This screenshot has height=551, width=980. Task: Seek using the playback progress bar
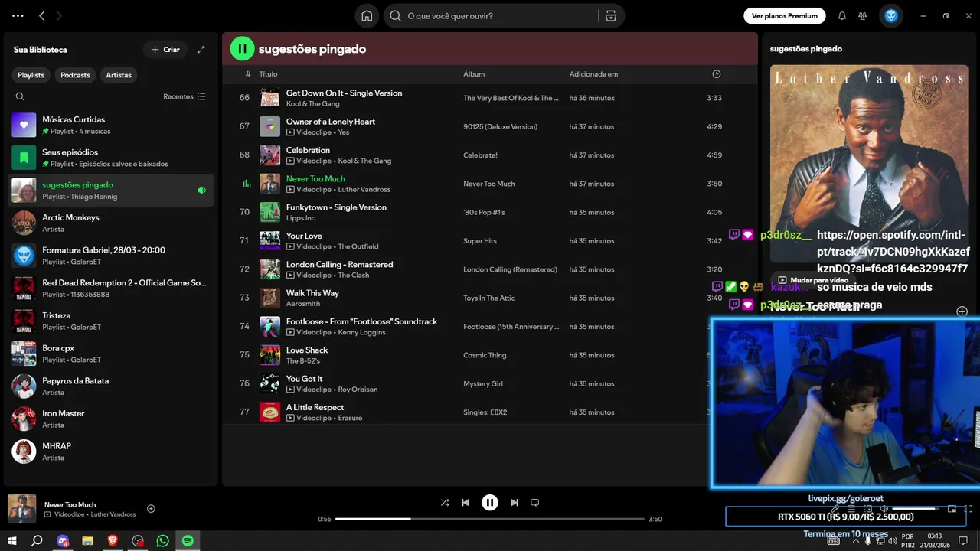(x=490, y=519)
